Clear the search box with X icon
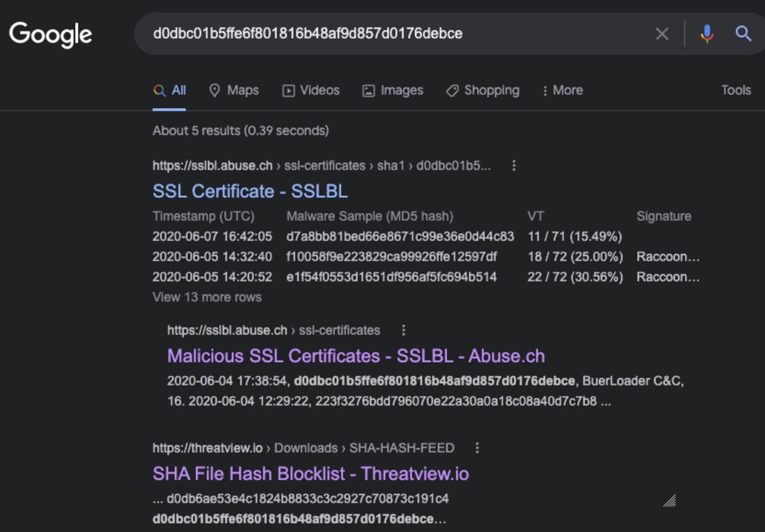765x532 pixels. pos(662,34)
